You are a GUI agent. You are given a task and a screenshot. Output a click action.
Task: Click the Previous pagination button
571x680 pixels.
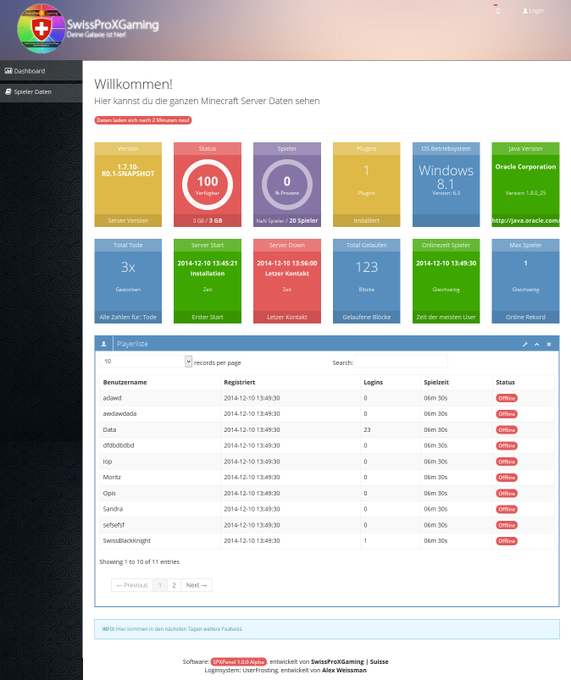(132, 585)
